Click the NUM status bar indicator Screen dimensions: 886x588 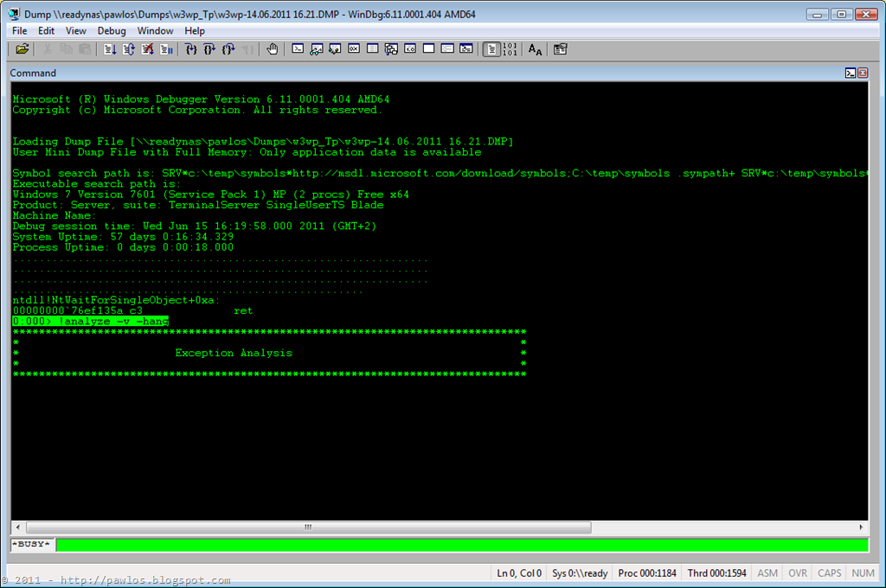point(863,572)
